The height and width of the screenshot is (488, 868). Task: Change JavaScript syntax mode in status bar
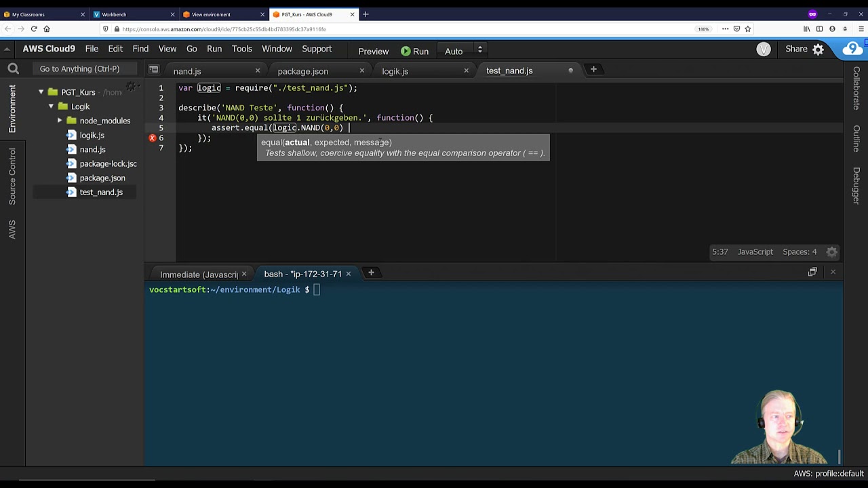point(755,251)
